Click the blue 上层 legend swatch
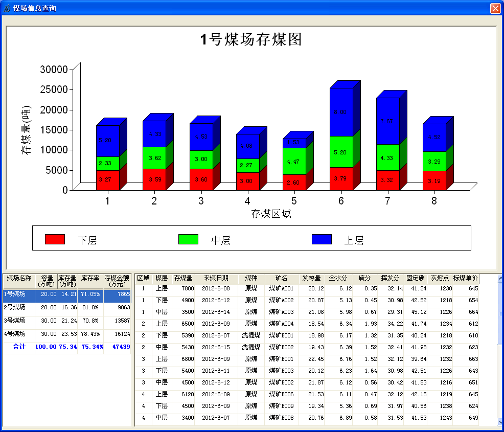This screenshot has height=432, width=504. tap(322, 240)
